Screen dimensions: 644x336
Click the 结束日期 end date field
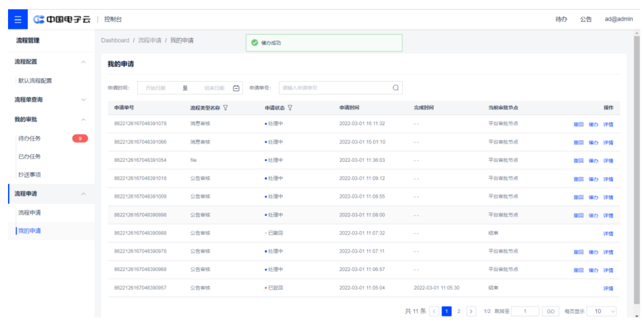pyautogui.click(x=214, y=88)
